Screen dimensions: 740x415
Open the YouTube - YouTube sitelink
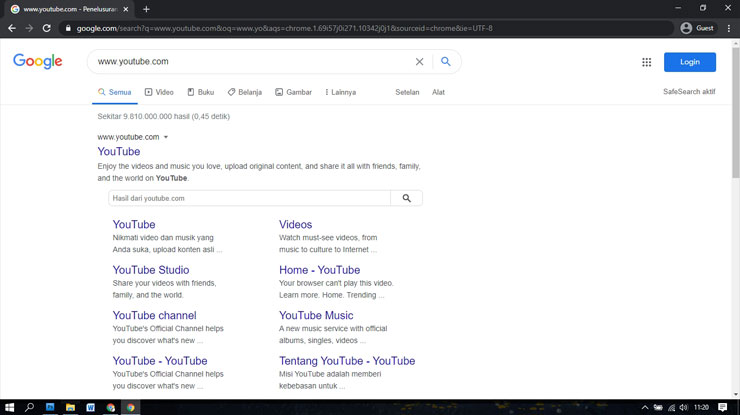click(160, 361)
